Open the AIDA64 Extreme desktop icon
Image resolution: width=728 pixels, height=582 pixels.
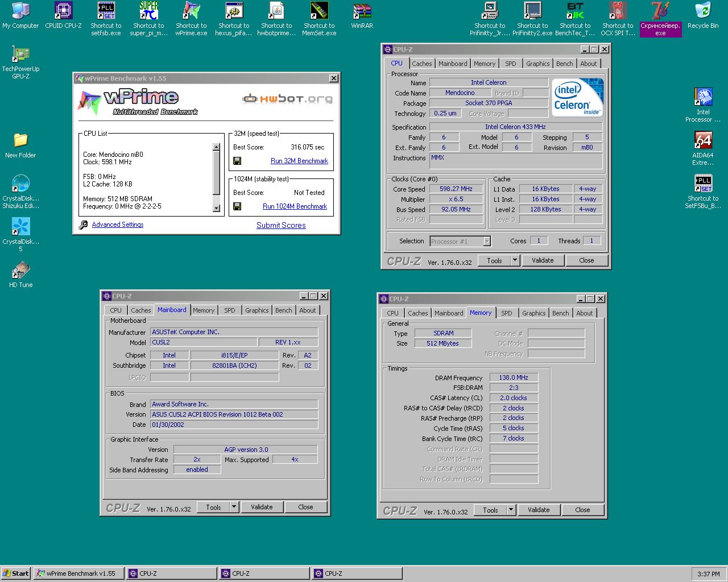[703, 148]
